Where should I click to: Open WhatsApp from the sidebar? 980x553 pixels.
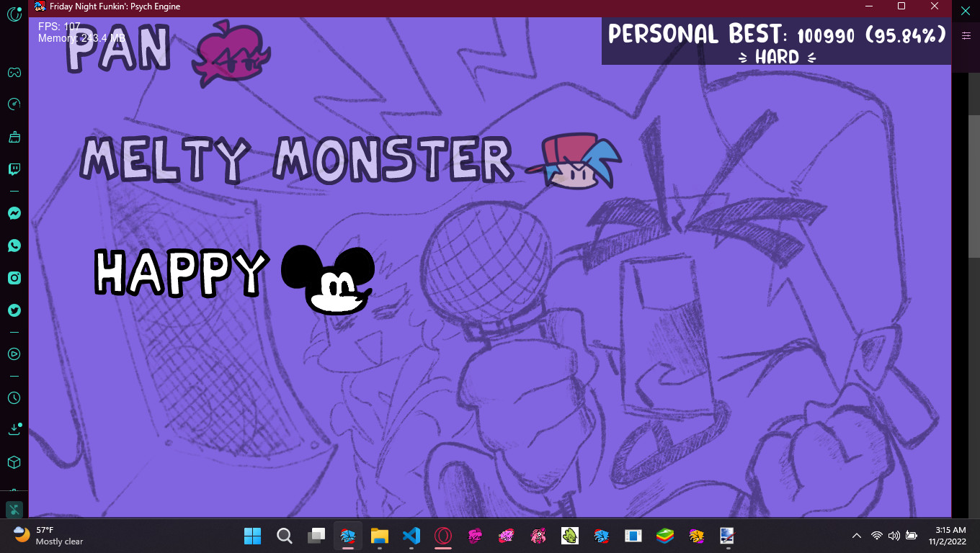[x=14, y=246]
